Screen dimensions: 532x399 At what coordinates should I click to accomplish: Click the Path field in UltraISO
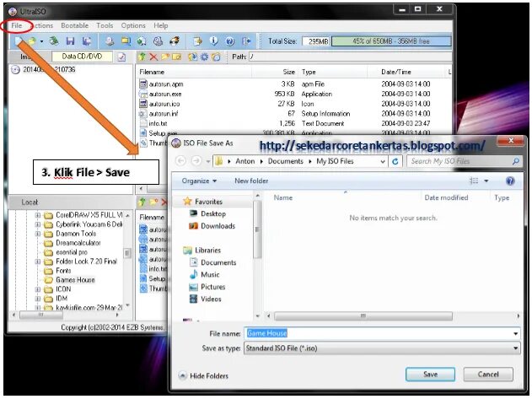click(350, 57)
